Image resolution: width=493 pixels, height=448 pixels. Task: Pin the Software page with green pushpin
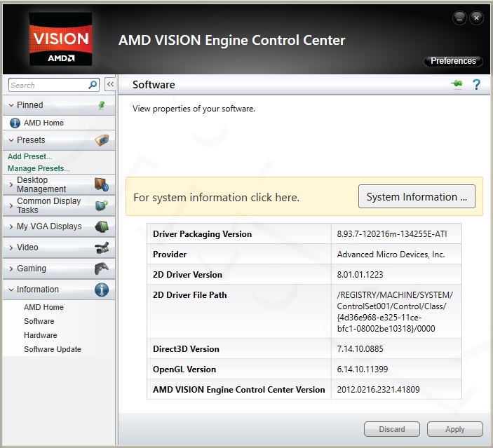(x=457, y=84)
